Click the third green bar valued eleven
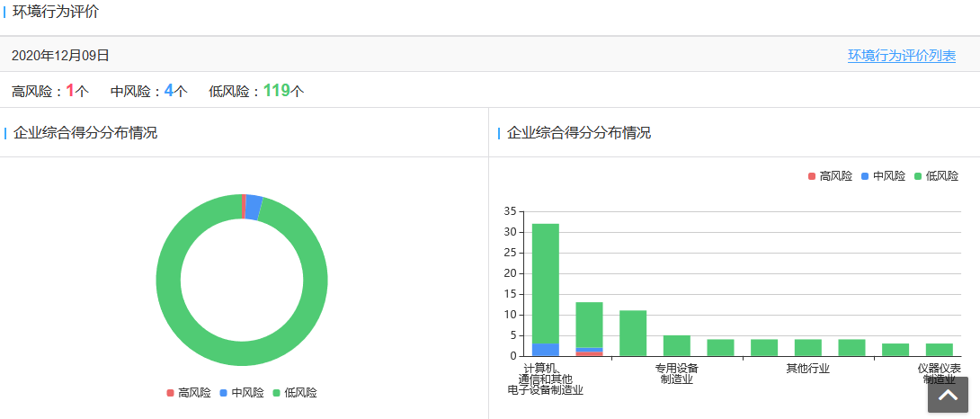 [x=633, y=334]
